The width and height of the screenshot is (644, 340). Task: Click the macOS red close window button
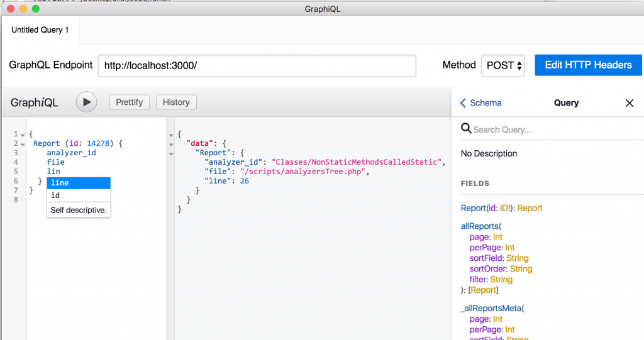click(11, 9)
